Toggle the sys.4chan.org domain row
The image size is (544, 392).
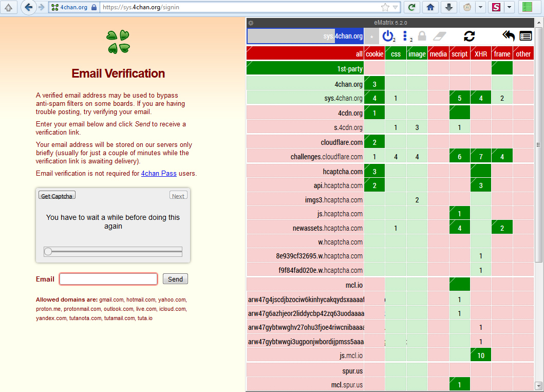coord(305,98)
